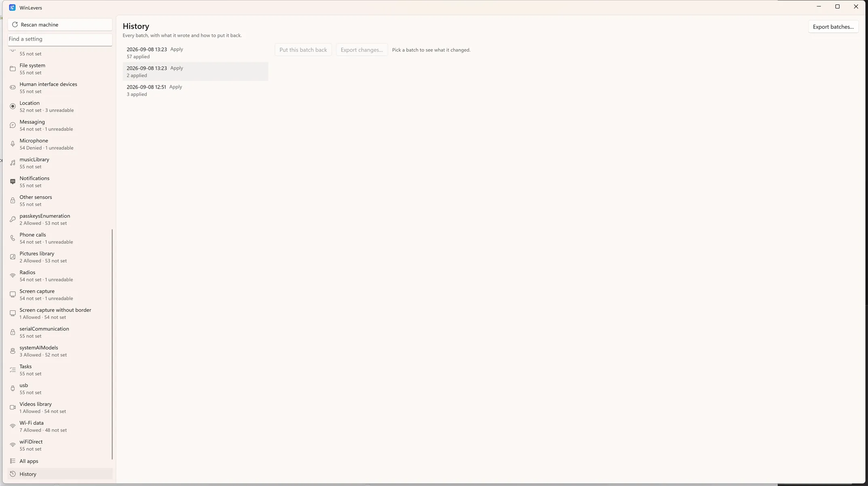Click the File system folder icon
This screenshot has width=868, height=486.
click(x=13, y=69)
